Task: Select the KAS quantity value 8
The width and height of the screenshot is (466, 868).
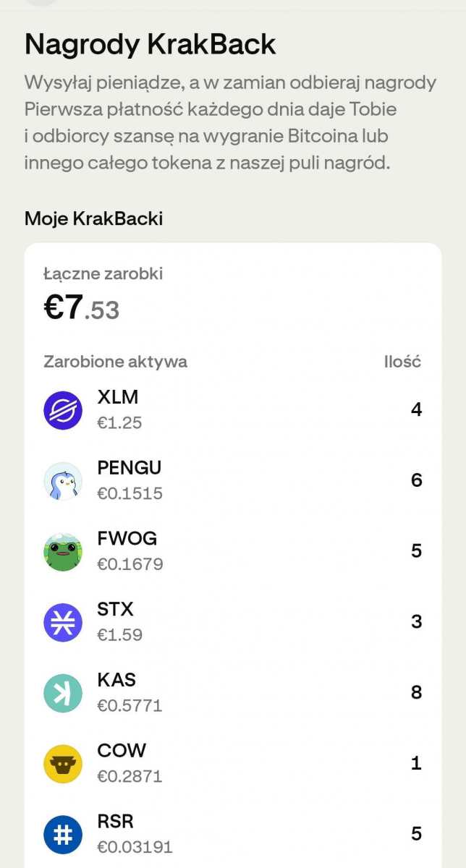Action: tap(416, 693)
